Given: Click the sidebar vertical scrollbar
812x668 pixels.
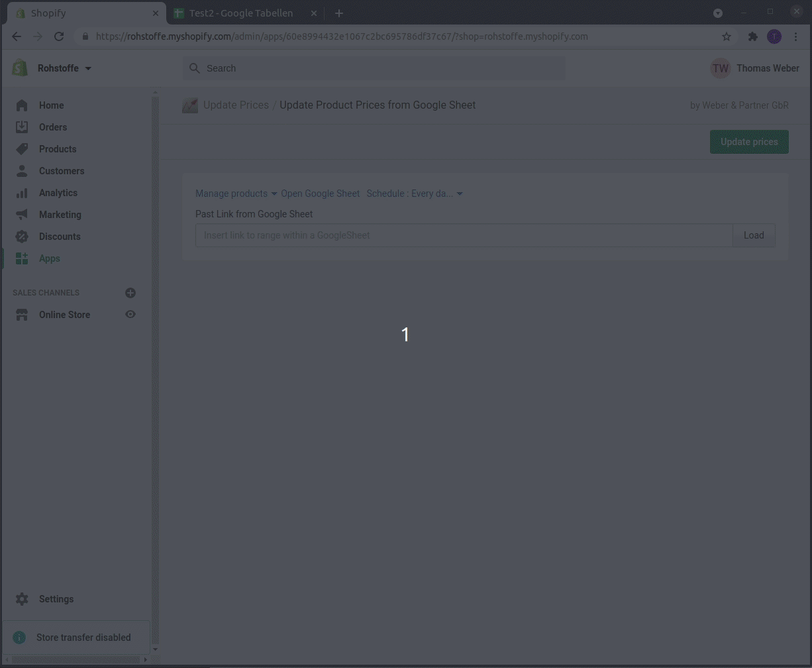Looking at the screenshot, I should point(156,371).
